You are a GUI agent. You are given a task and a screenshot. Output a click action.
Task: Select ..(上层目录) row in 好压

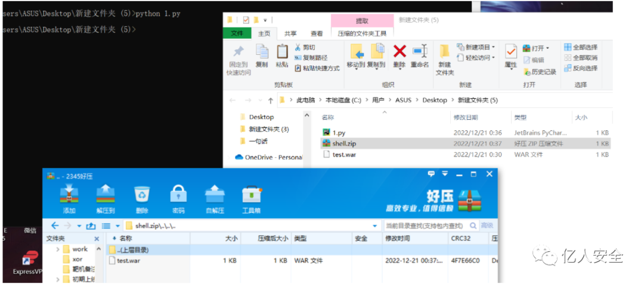pos(302,249)
